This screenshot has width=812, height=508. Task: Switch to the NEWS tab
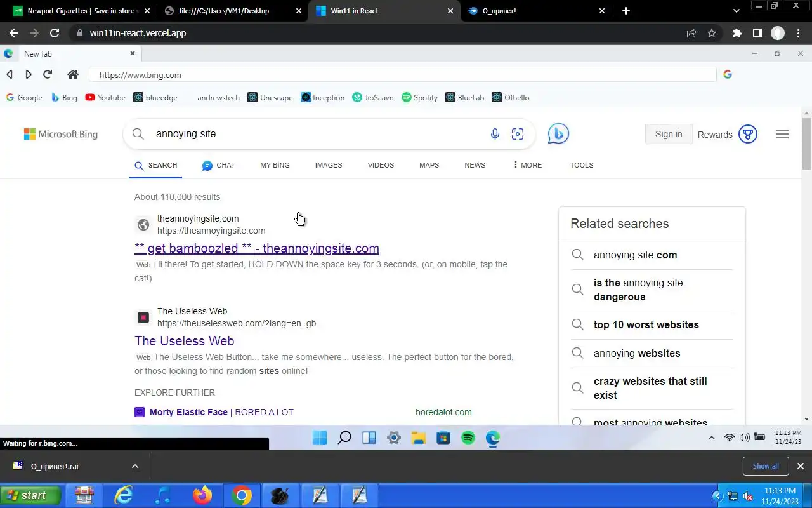click(475, 165)
